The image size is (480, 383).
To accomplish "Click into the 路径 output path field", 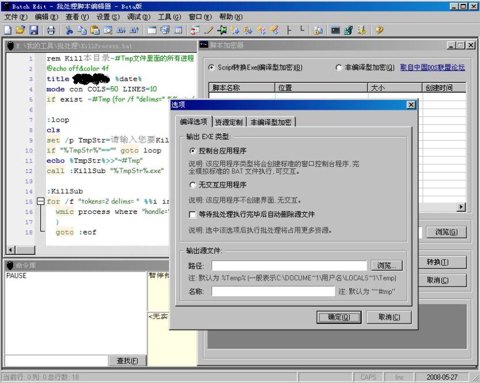I will [289, 266].
